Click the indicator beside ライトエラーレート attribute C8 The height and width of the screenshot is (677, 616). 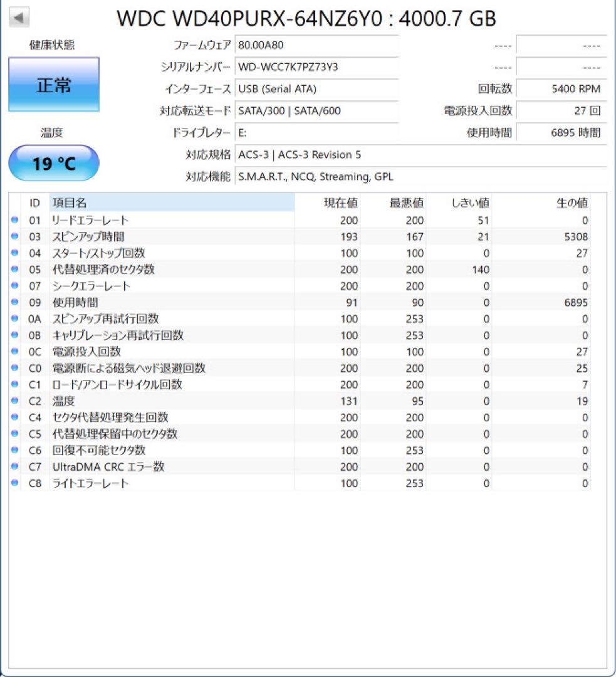pyautogui.click(x=14, y=483)
